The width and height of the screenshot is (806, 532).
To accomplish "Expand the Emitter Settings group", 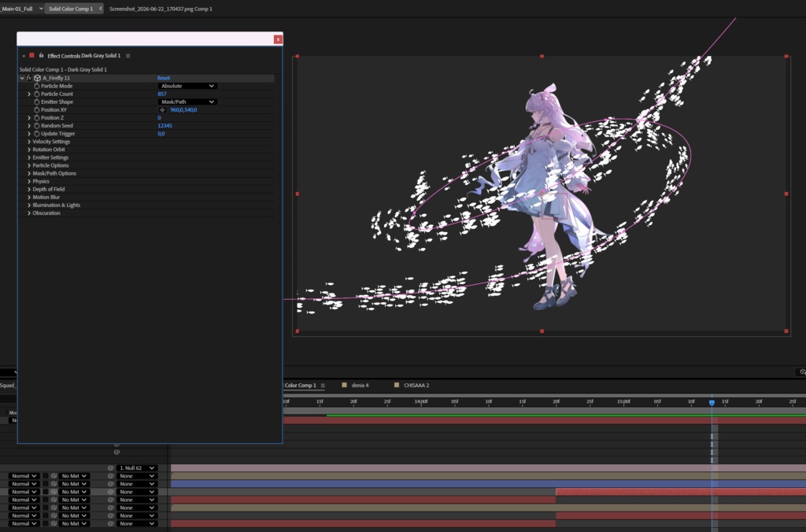I will pos(29,157).
